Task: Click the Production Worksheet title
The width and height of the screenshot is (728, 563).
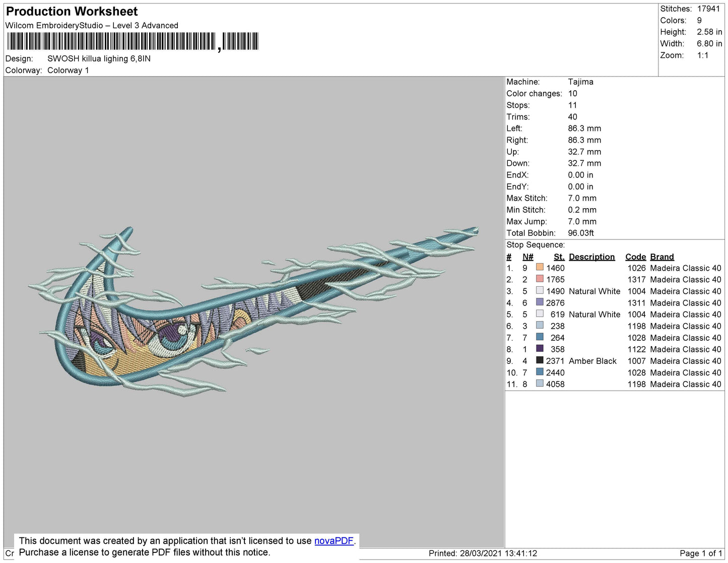Action: click(x=72, y=12)
